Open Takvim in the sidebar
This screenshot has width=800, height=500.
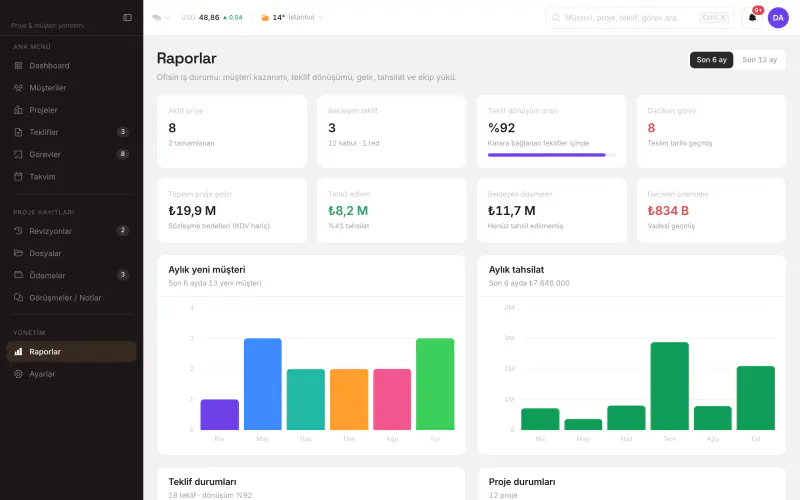click(71, 177)
